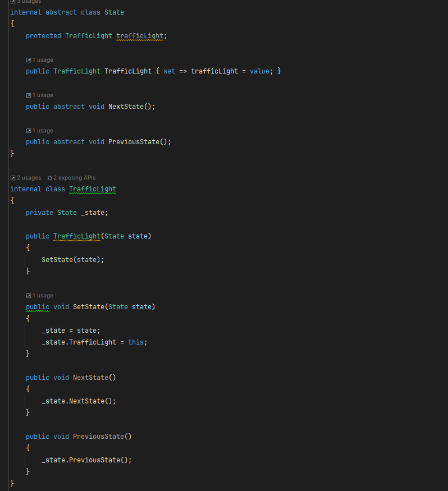Click PreviousState in the abstract declaration
448x491 pixels.
coord(134,142)
